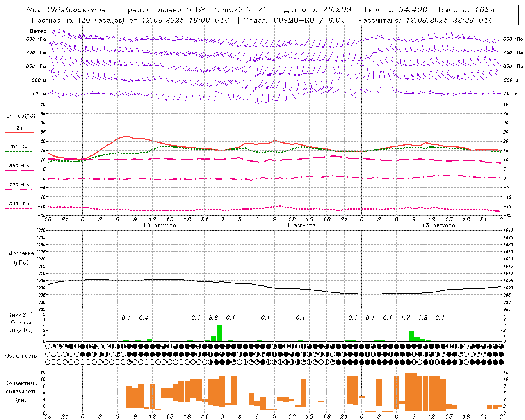
Task: Select the Td 2м legend entry
Action: coord(19,147)
